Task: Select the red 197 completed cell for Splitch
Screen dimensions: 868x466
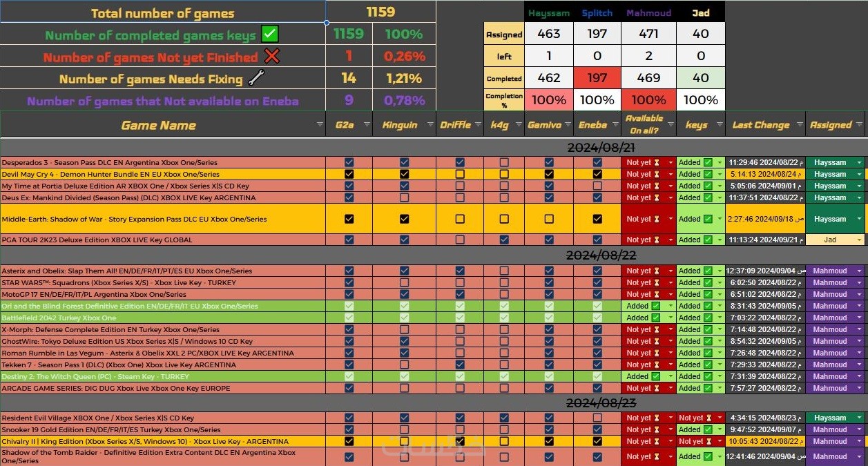Action: (x=597, y=78)
